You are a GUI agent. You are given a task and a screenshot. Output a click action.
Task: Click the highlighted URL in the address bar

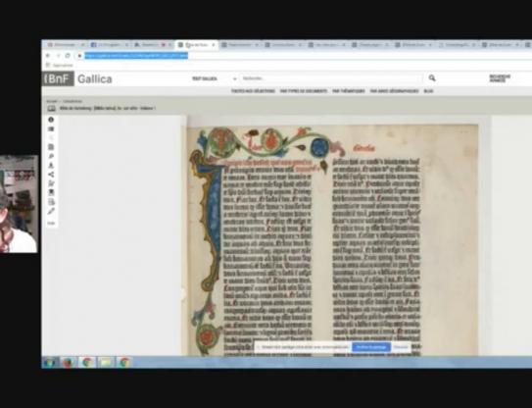(x=136, y=55)
